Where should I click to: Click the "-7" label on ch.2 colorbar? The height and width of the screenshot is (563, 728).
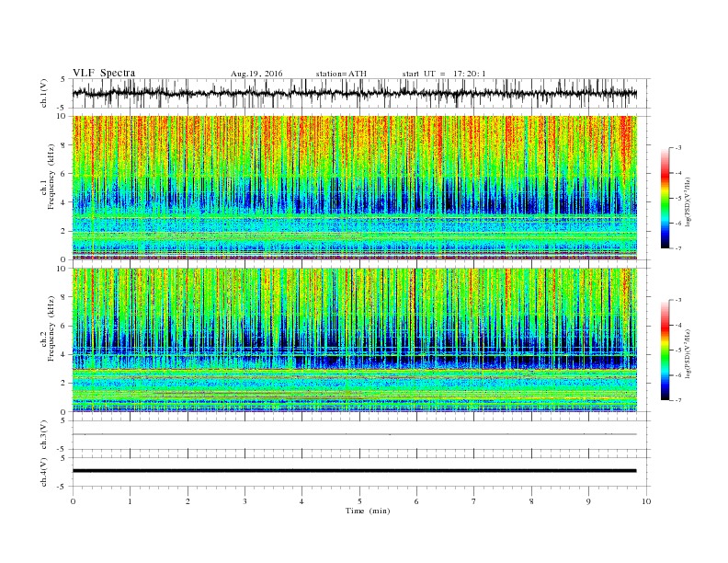coord(677,400)
